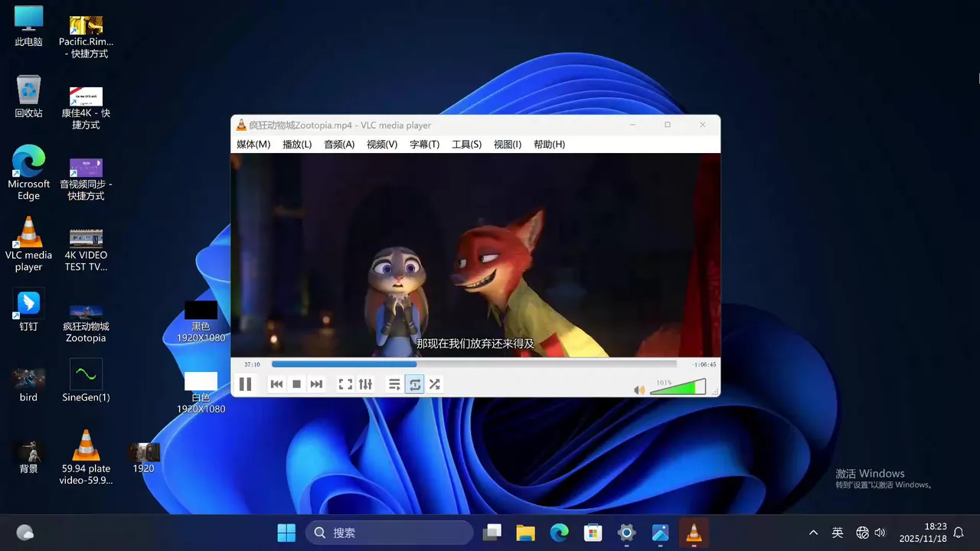Select 音视频同步 shortcut icon
980x551 pixels.
click(86, 179)
